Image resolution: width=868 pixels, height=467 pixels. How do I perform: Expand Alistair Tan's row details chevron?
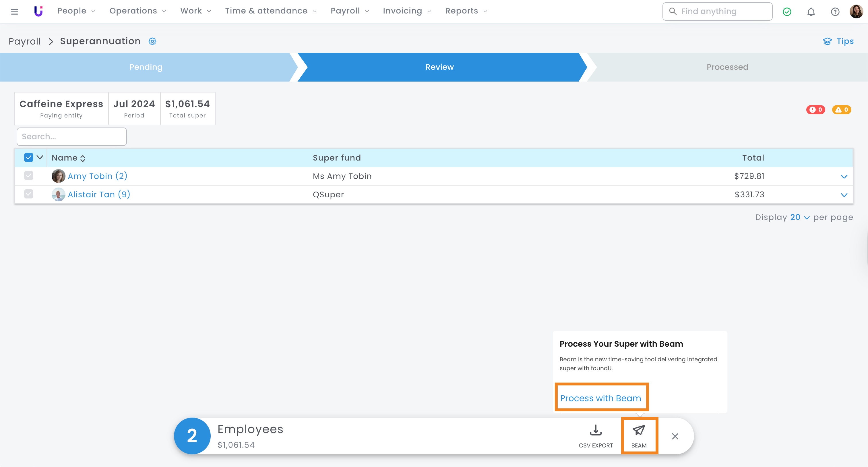844,195
